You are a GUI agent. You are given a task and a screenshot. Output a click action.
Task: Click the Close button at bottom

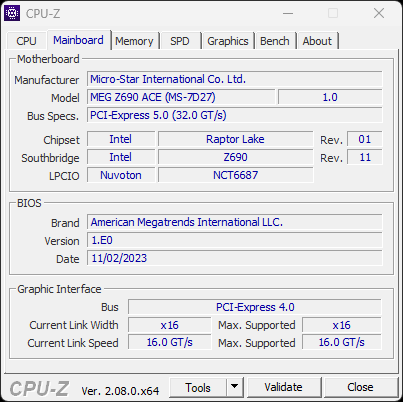coord(360,387)
